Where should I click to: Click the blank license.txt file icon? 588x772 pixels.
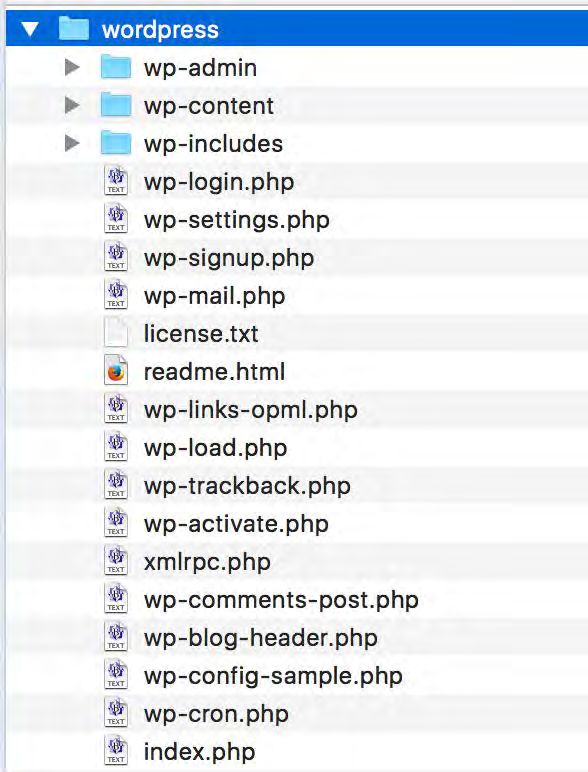pos(116,333)
